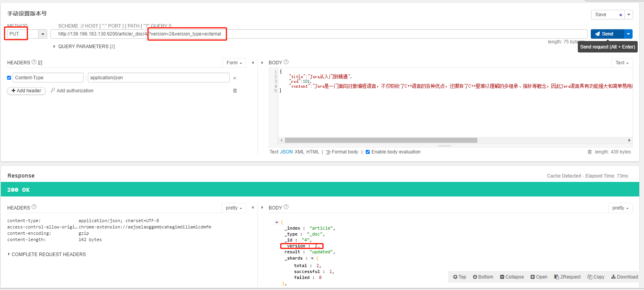Switch body format to Text
This screenshot has height=290, width=644.
(274, 152)
